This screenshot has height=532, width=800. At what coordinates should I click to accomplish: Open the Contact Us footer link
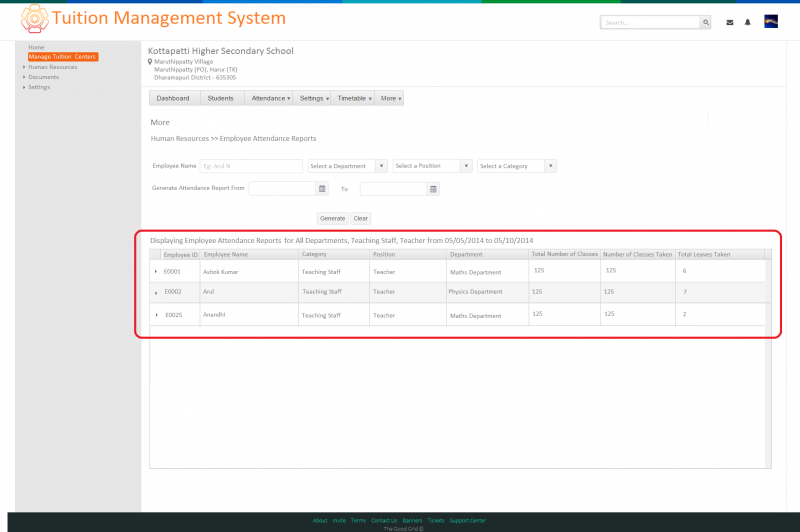(x=384, y=520)
